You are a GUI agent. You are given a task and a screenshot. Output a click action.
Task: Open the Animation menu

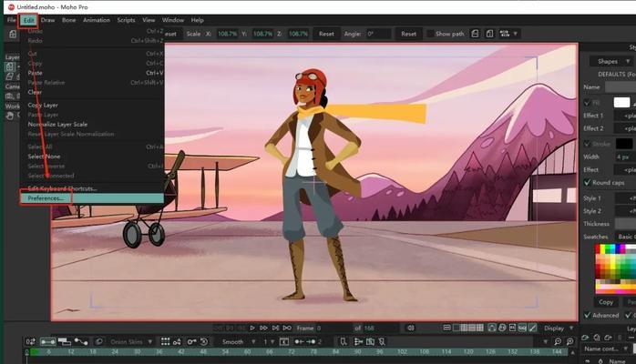[97, 20]
